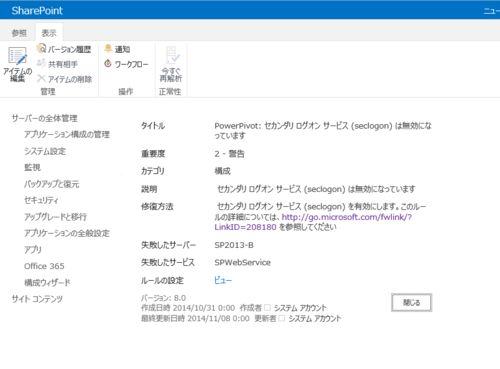Click the presence box beside 更新者 account
This screenshot has height=369, width=500.
tap(282, 318)
